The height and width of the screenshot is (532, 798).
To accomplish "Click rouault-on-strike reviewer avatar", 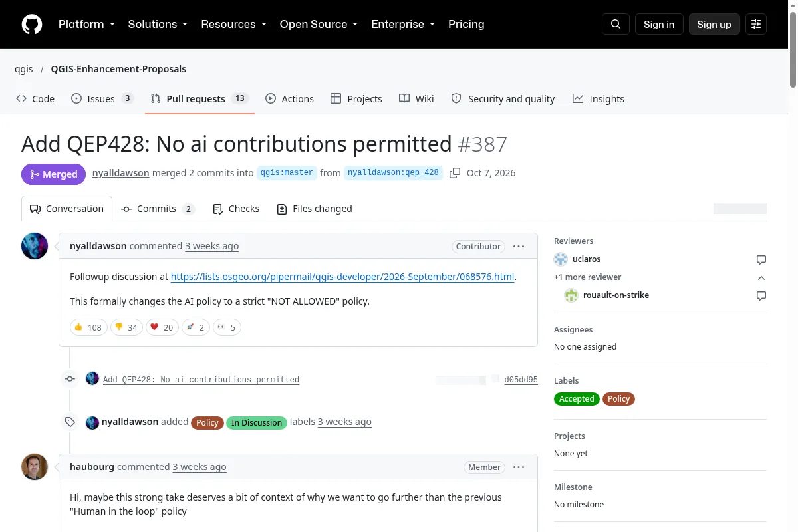I will point(571,295).
